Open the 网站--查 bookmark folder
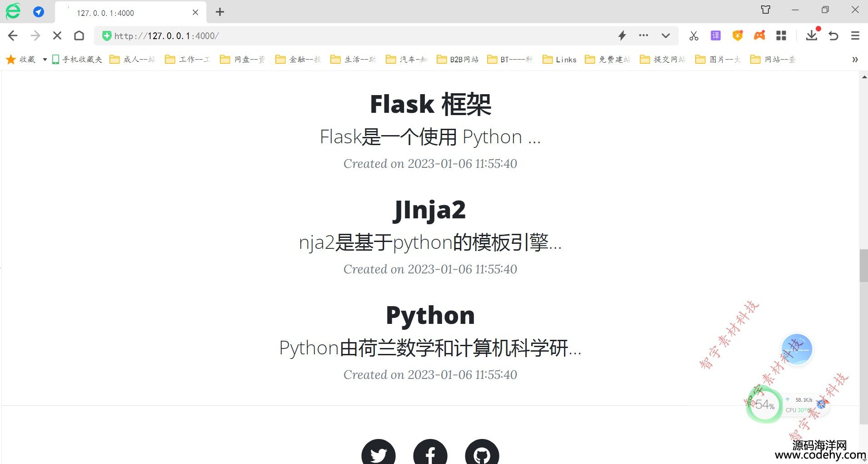 [773, 60]
